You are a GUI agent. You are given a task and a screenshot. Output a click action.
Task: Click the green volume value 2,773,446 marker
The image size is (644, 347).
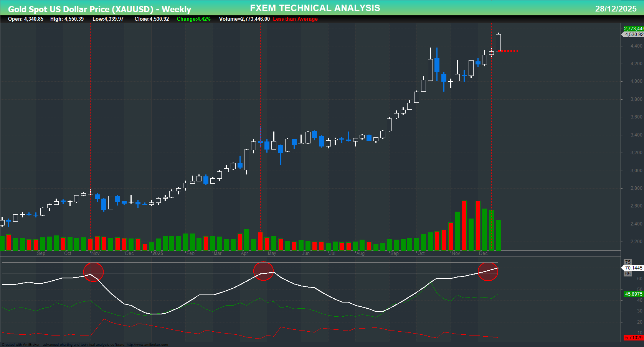[634, 28]
